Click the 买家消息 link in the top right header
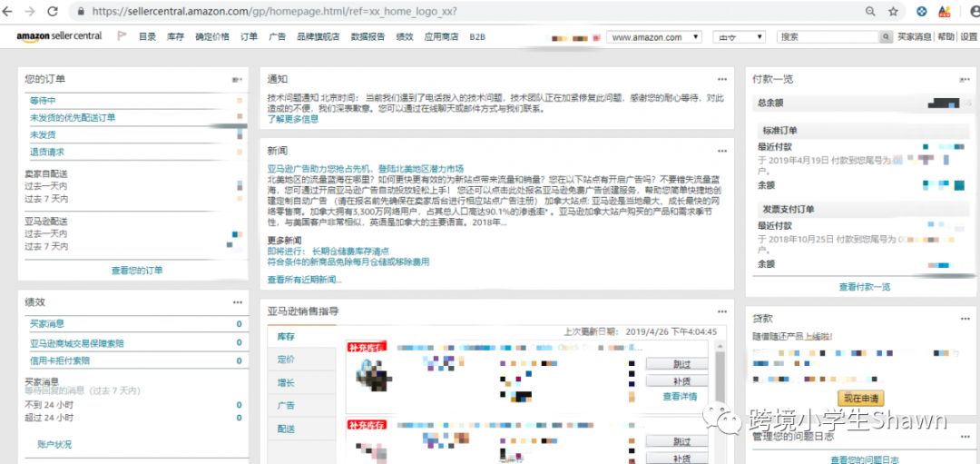 pyautogui.click(x=915, y=37)
